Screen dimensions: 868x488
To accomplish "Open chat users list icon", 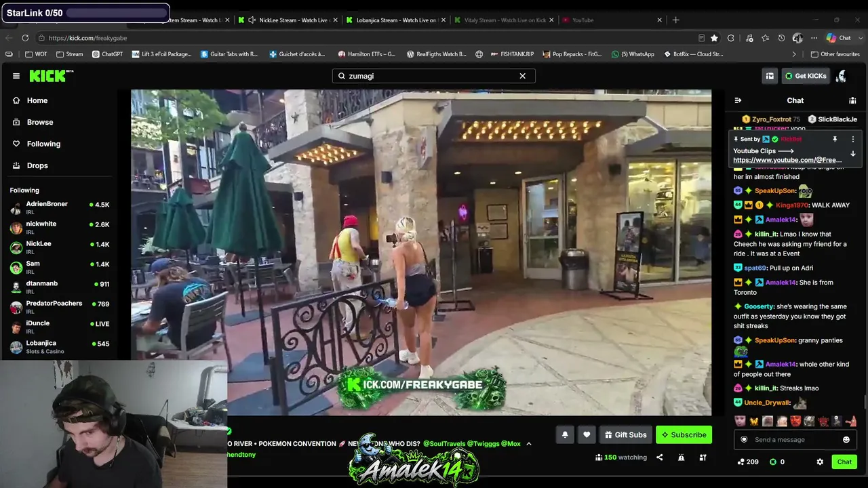I will tap(852, 100).
